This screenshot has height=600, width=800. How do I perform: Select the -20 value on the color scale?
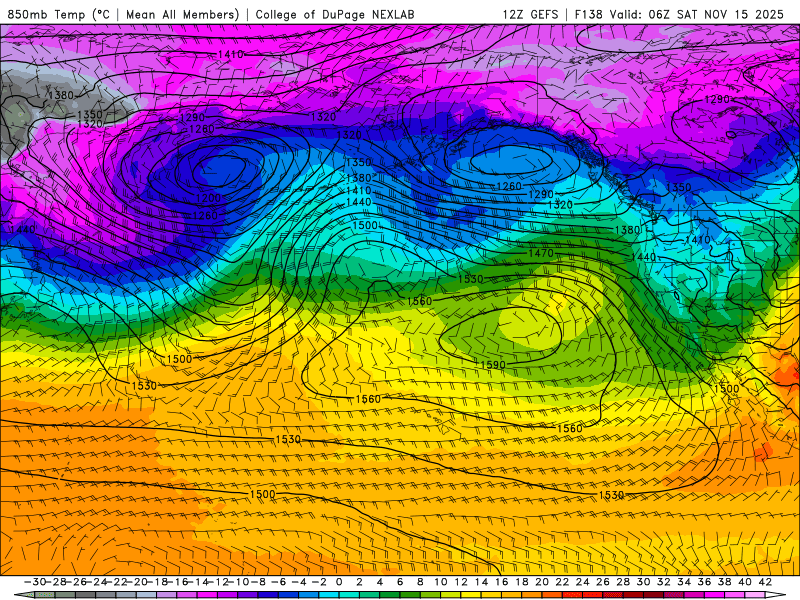[137, 582]
